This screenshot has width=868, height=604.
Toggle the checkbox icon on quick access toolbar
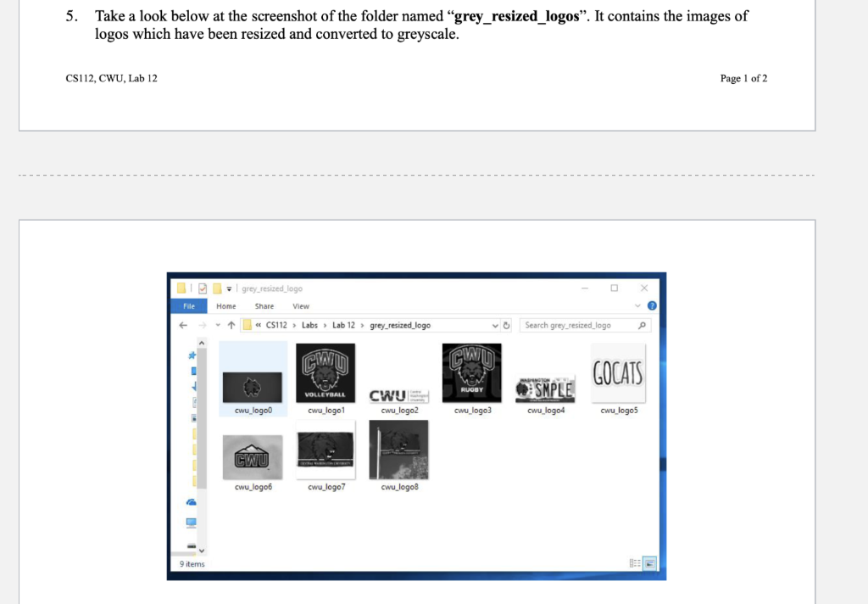click(203, 288)
